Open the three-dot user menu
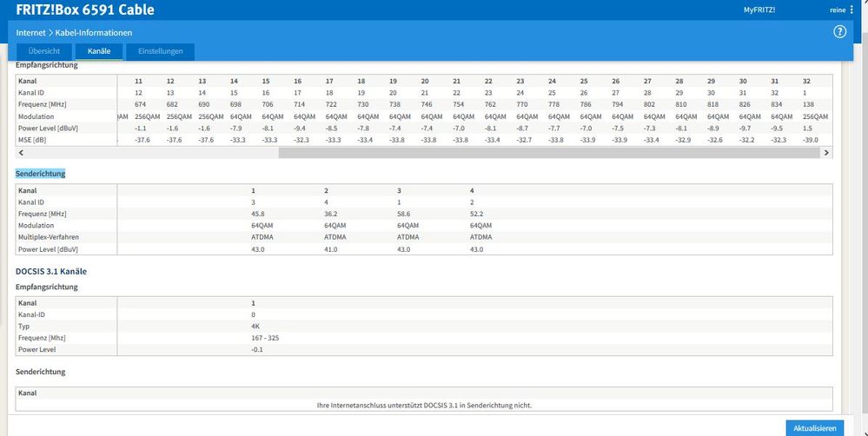This screenshot has width=868, height=436. click(851, 10)
